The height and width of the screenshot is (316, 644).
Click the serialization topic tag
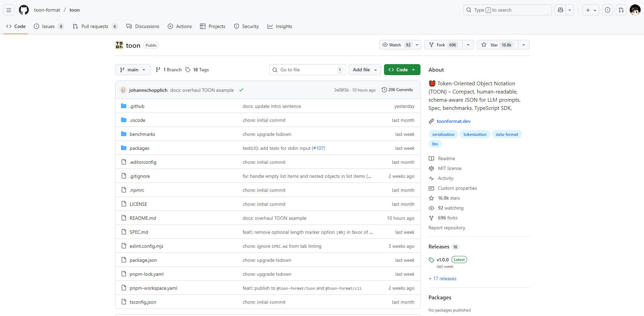(443, 134)
